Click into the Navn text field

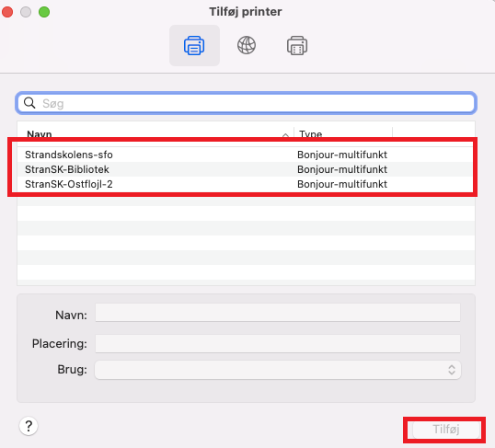tap(278, 313)
